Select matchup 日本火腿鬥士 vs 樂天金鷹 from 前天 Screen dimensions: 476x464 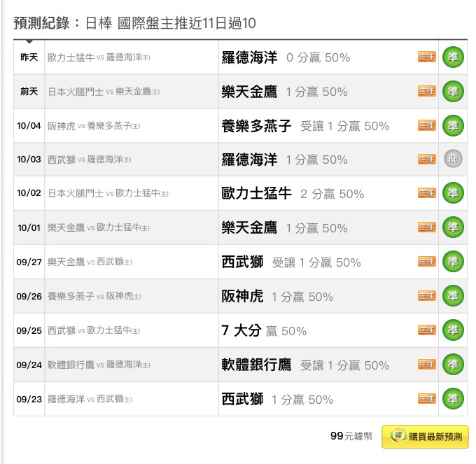coord(104,92)
